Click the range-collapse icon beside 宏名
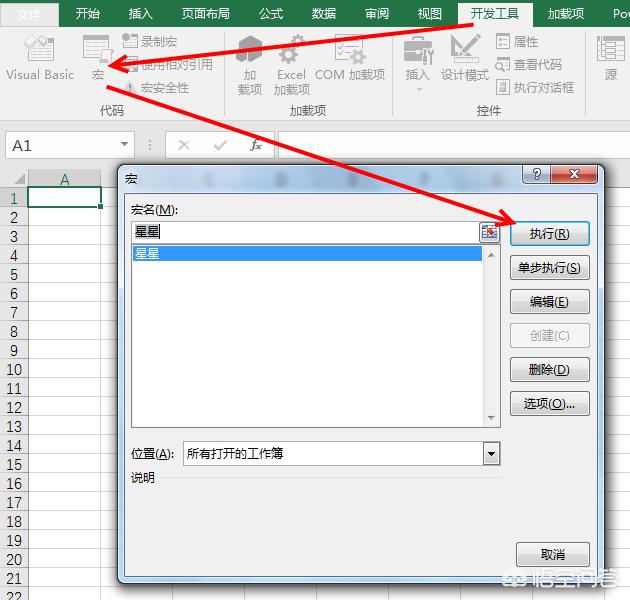The width and height of the screenshot is (630, 600). click(489, 233)
